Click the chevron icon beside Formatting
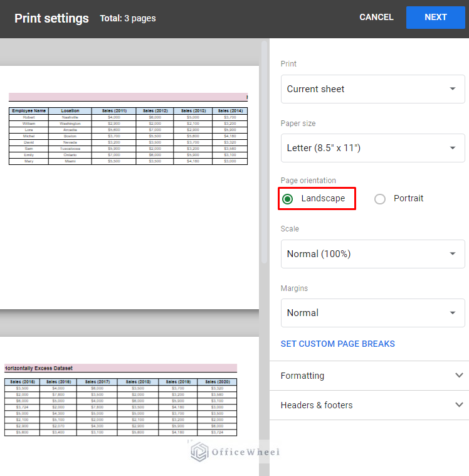 (x=459, y=376)
